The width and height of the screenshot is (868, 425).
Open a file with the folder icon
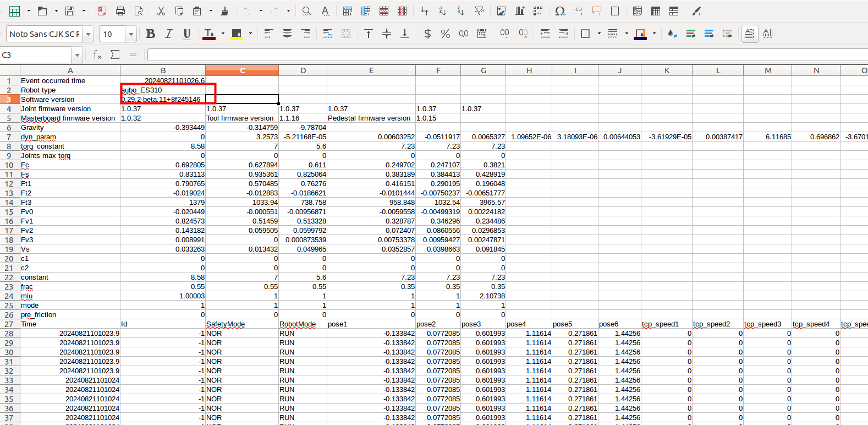pyautogui.click(x=42, y=11)
